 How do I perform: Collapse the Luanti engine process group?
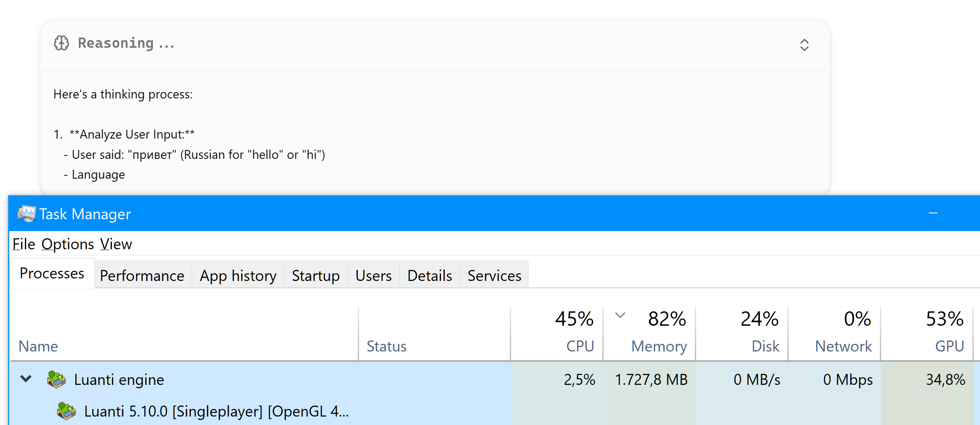(26, 379)
